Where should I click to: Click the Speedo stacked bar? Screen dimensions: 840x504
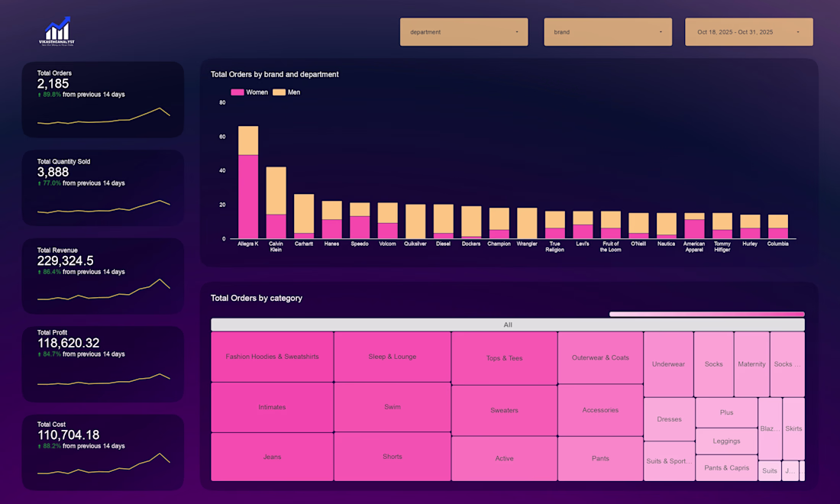(x=360, y=221)
